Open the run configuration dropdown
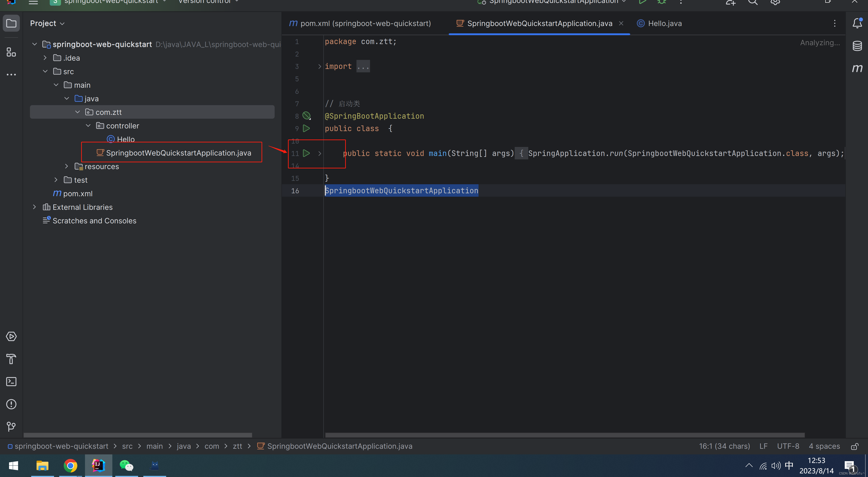This screenshot has width=868, height=477. tap(552, 2)
